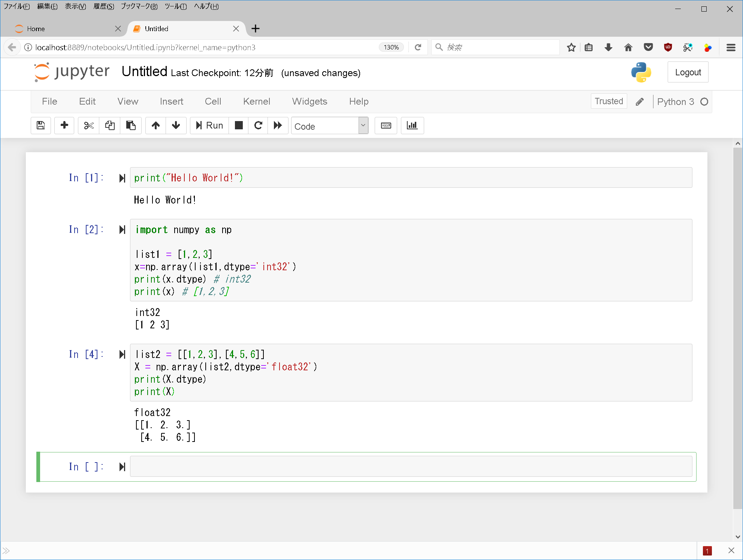Restart the kernel with the circular arrow icon
743x560 pixels.
pyautogui.click(x=258, y=126)
